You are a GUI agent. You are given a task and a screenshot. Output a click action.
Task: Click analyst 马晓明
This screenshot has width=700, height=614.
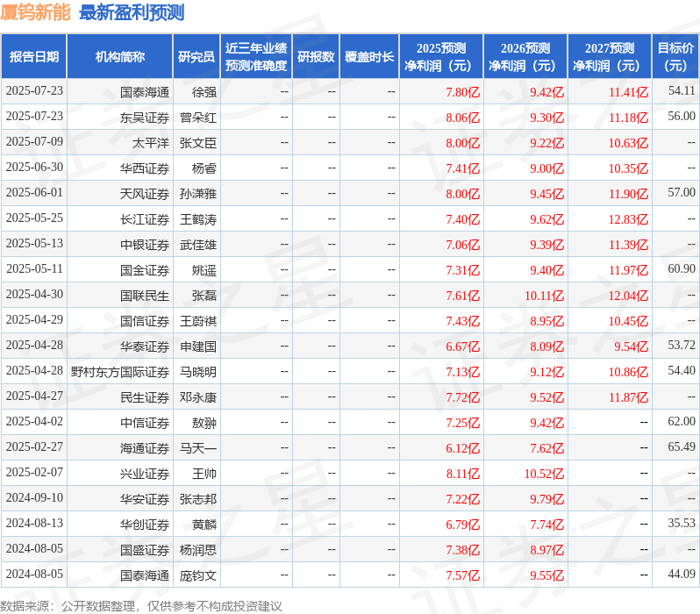[198, 372]
